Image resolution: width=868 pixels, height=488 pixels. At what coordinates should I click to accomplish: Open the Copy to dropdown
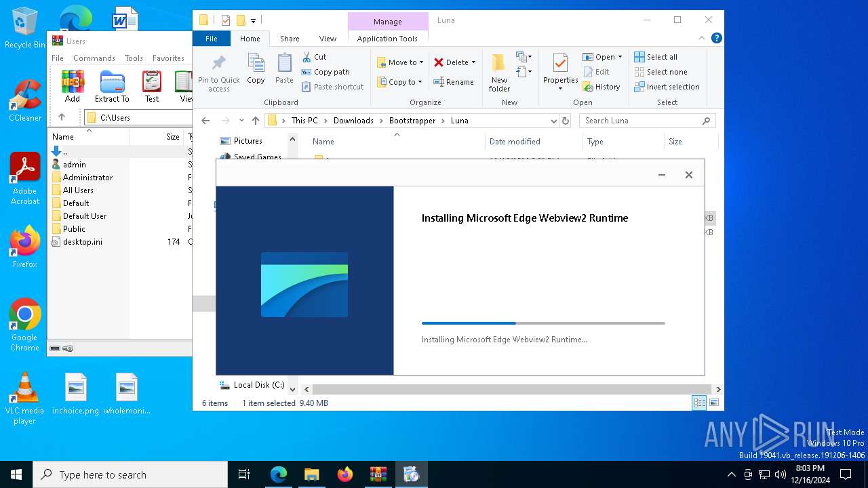[400, 82]
